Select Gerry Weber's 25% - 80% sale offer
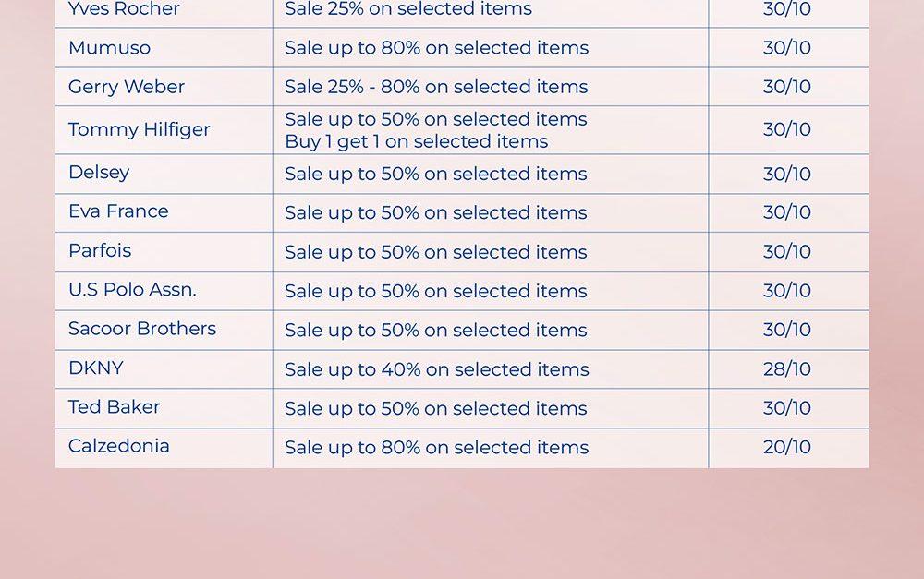The height and width of the screenshot is (579, 924). (x=436, y=87)
